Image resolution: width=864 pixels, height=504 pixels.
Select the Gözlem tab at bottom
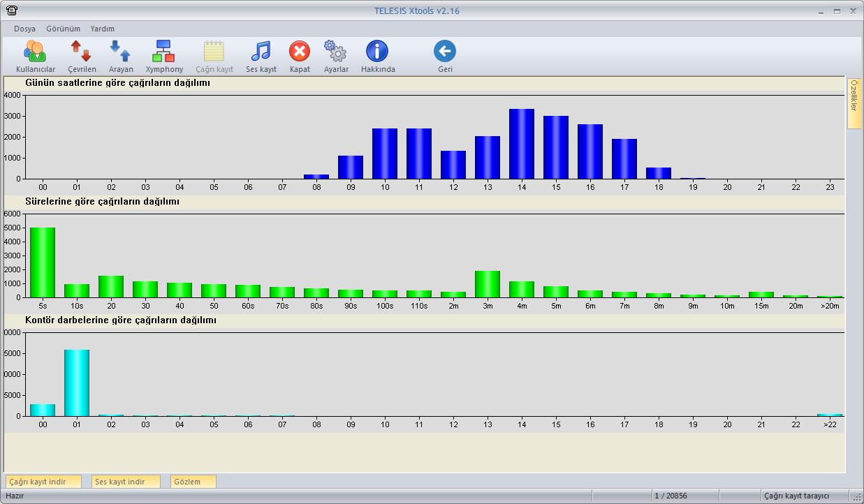point(193,482)
